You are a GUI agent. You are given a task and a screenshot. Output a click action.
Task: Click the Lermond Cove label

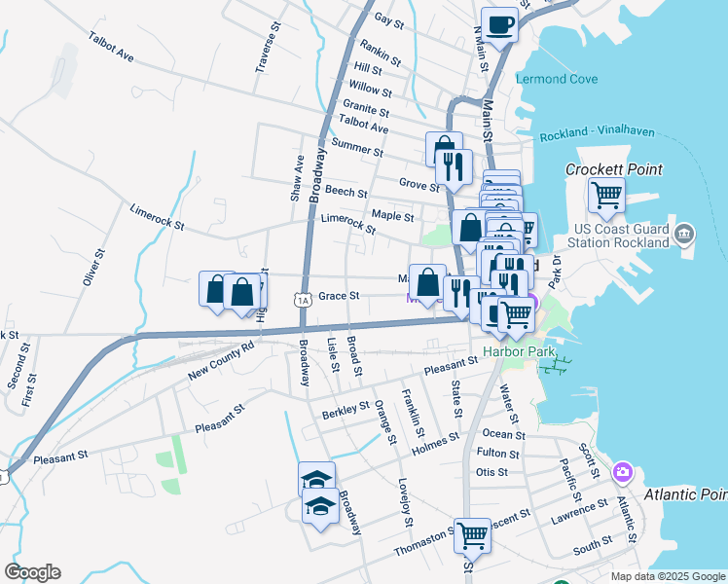[557, 79]
